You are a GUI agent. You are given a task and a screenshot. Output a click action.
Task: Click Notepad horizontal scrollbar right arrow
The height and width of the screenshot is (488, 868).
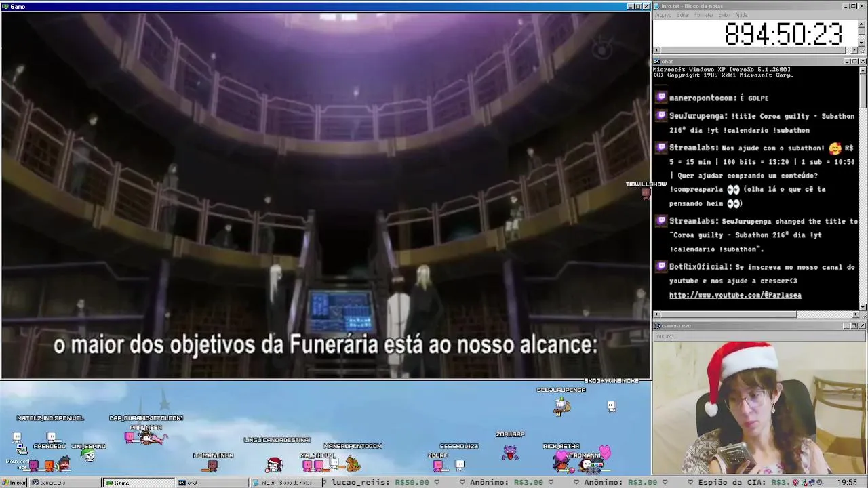point(855,49)
